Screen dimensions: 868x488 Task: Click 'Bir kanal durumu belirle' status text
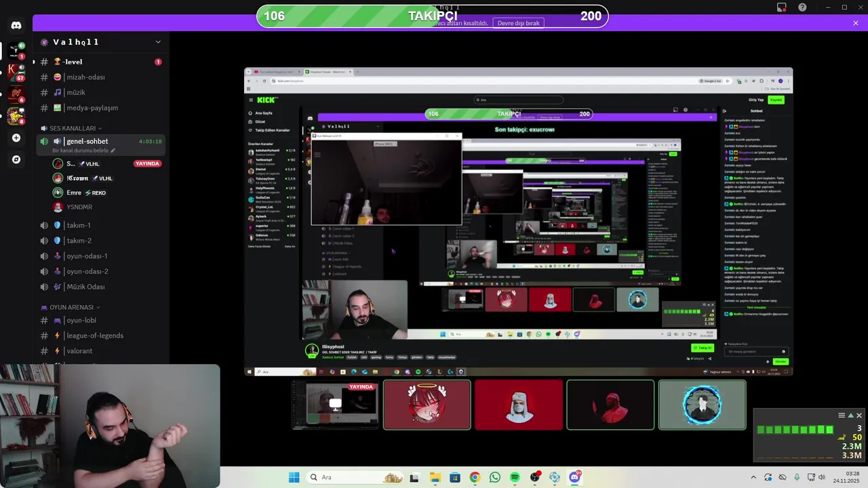[x=79, y=150]
